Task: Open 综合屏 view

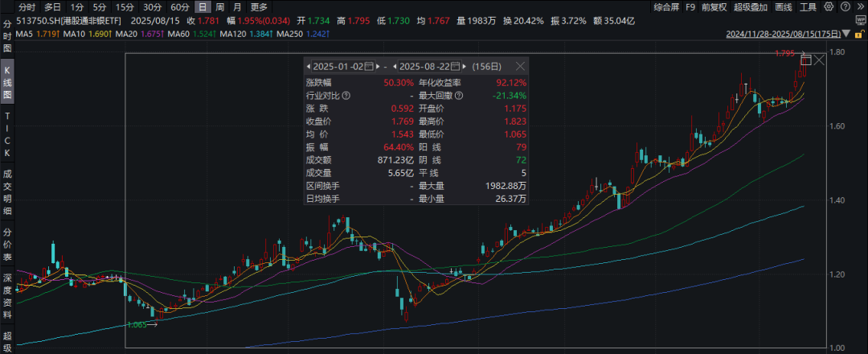Action: pyautogui.click(x=666, y=6)
